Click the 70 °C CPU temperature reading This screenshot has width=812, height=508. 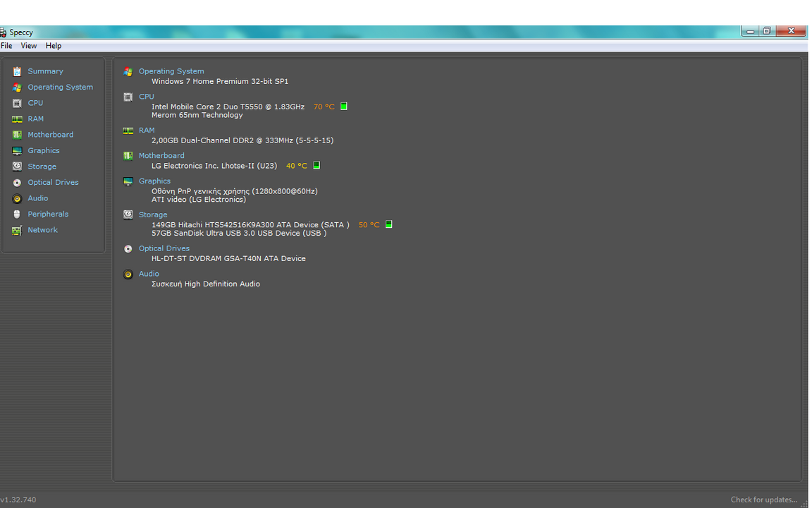coord(324,107)
